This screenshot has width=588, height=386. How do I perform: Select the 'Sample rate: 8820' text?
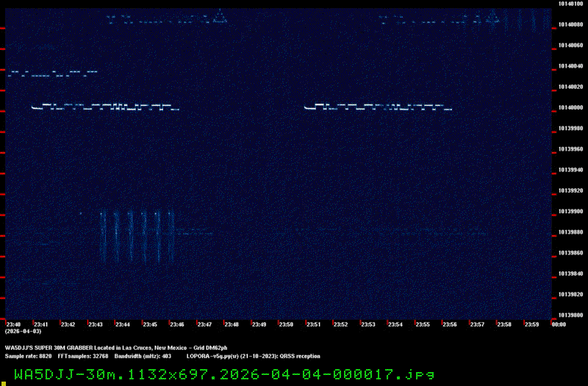click(28, 356)
